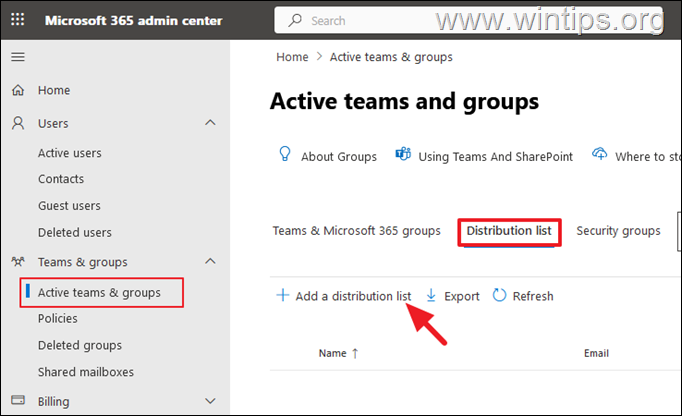This screenshot has width=682, height=416.
Task: Open the About Groups link
Action: click(x=339, y=156)
